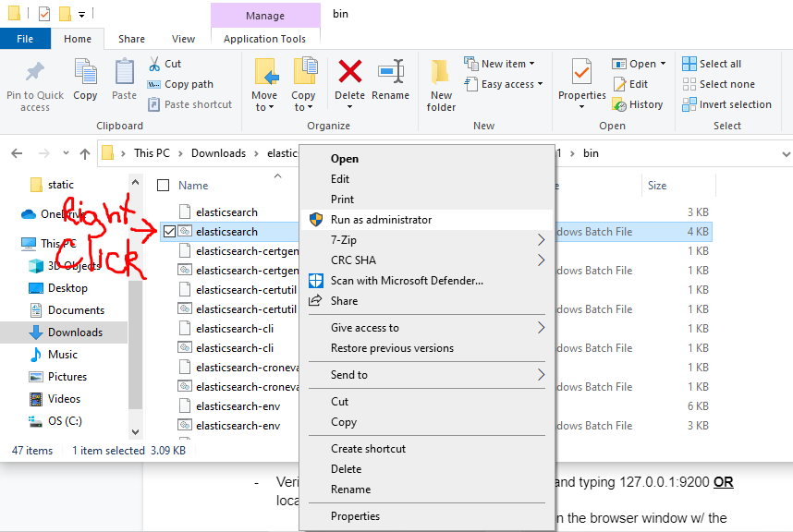The height and width of the screenshot is (532, 793).
Task: Open recent locations dropdown chevron
Action: (x=66, y=152)
